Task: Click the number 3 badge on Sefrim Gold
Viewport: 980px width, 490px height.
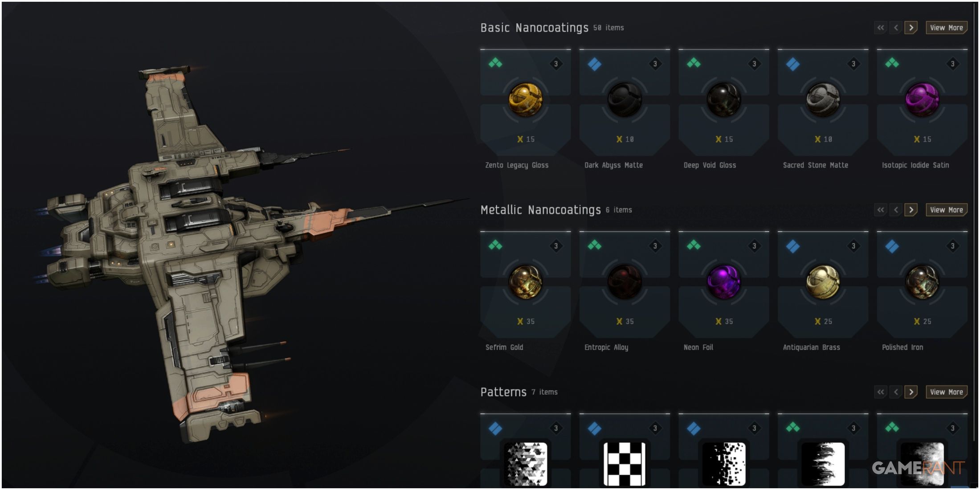Action: pos(555,246)
